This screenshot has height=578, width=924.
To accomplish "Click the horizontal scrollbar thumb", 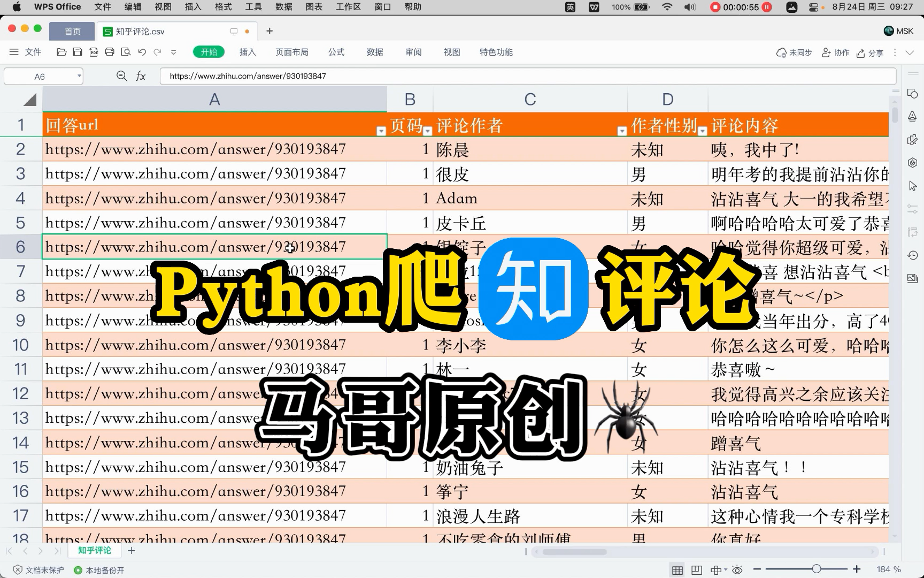I will click(574, 552).
